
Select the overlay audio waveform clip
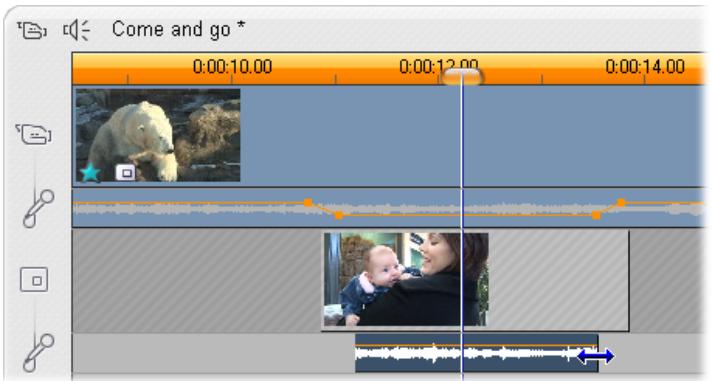tap(476, 353)
